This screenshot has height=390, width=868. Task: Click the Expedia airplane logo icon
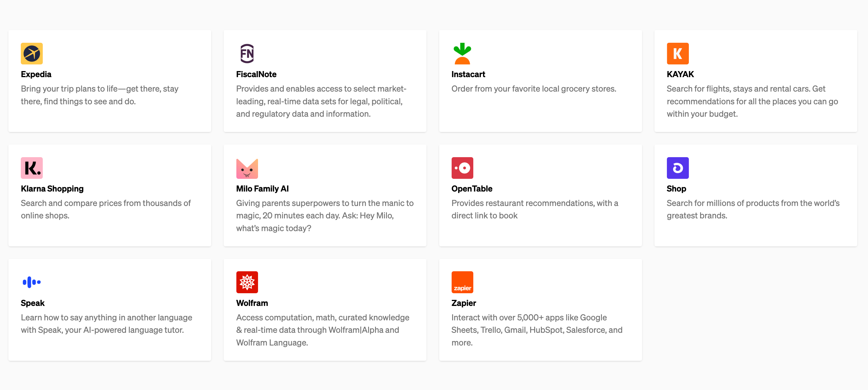pos(32,53)
